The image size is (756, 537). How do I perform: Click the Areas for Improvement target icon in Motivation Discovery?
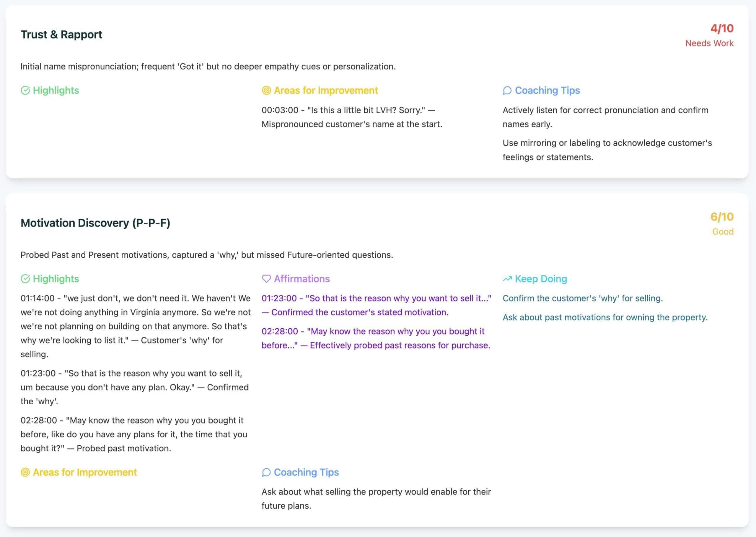pos(25,472)
